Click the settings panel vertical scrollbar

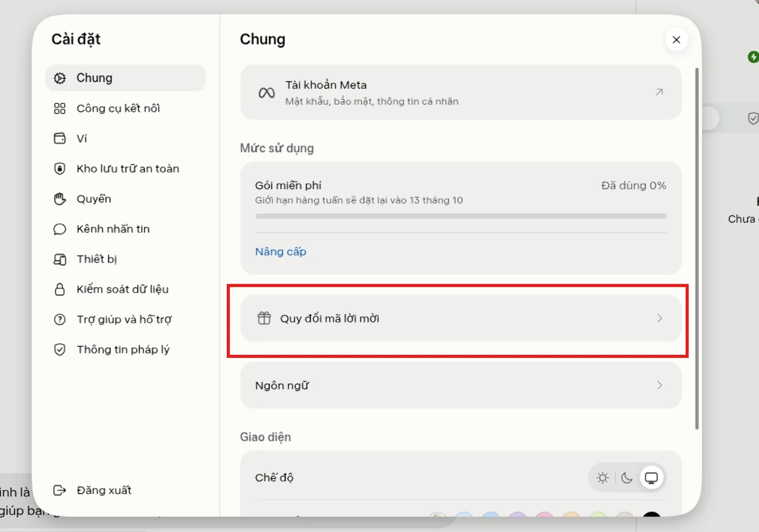(x=697, y=248)
